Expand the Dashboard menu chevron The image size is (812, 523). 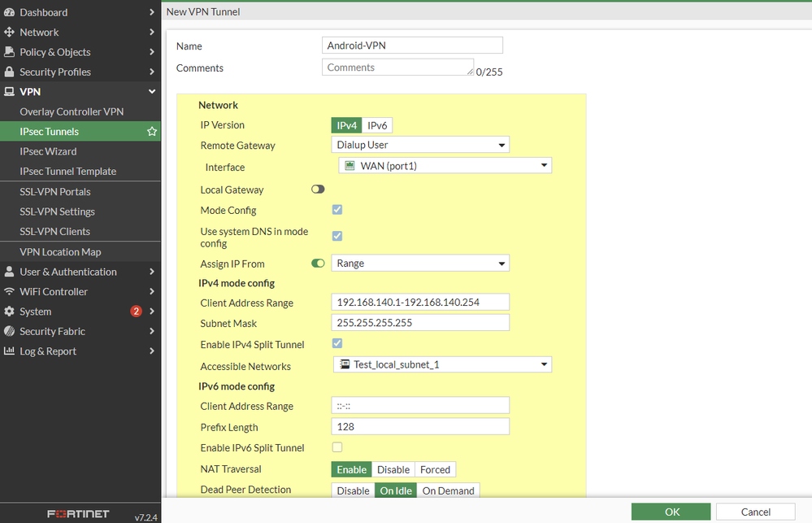click(152, 12)
